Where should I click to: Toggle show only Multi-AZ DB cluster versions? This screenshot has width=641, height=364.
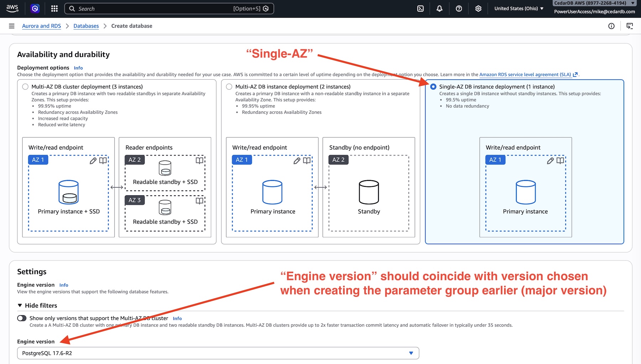point(22,318)
